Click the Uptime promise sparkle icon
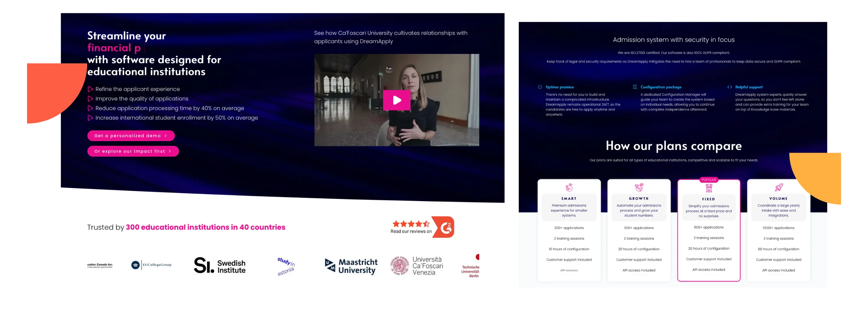 click(540, 87)
